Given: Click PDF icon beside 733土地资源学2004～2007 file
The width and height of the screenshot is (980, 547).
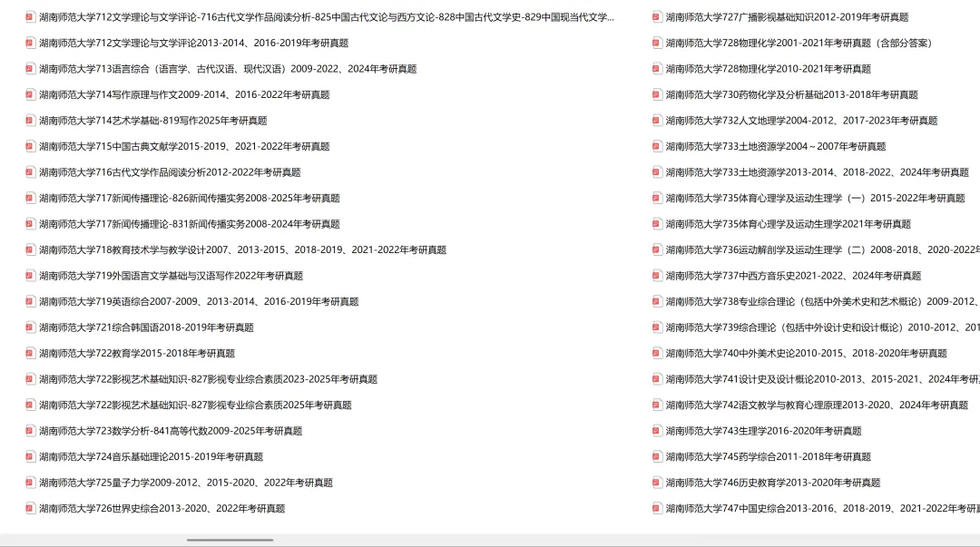Looking at the screenshot, I should [x=657, y=146].
